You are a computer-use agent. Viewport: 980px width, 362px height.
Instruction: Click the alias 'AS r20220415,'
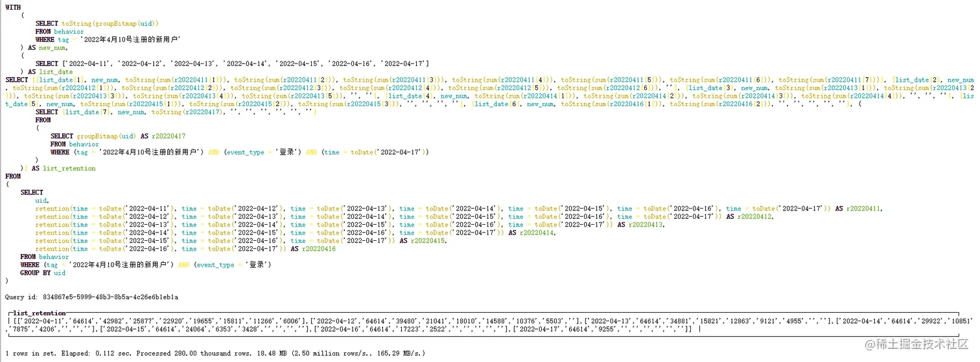[x=423, y=240]
